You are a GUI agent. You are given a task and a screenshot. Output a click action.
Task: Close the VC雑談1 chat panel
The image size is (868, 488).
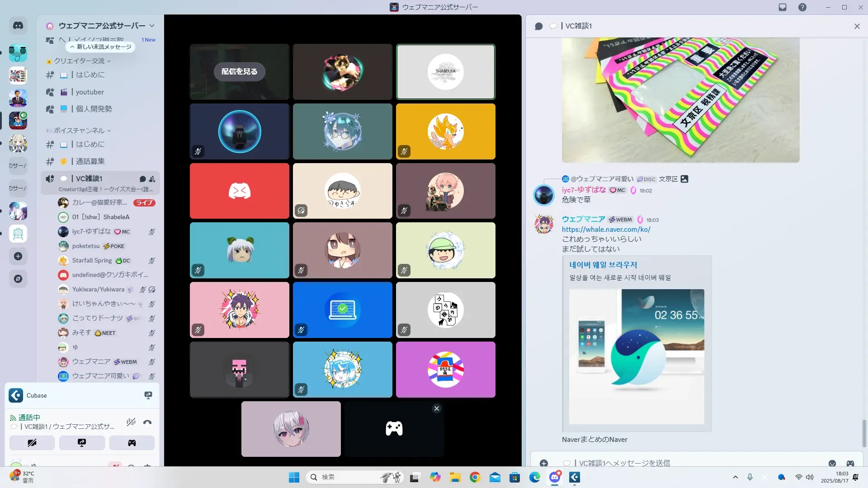857,26
